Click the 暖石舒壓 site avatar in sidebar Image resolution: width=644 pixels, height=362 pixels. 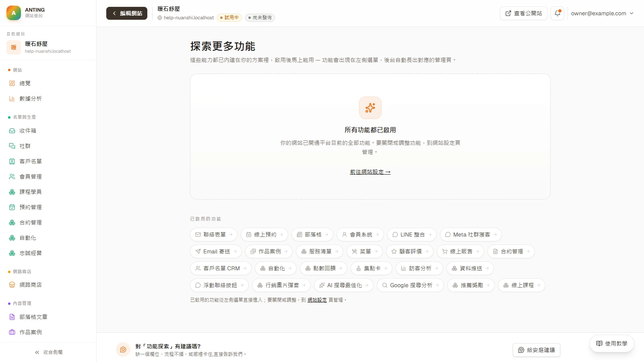tap(14, 47)
